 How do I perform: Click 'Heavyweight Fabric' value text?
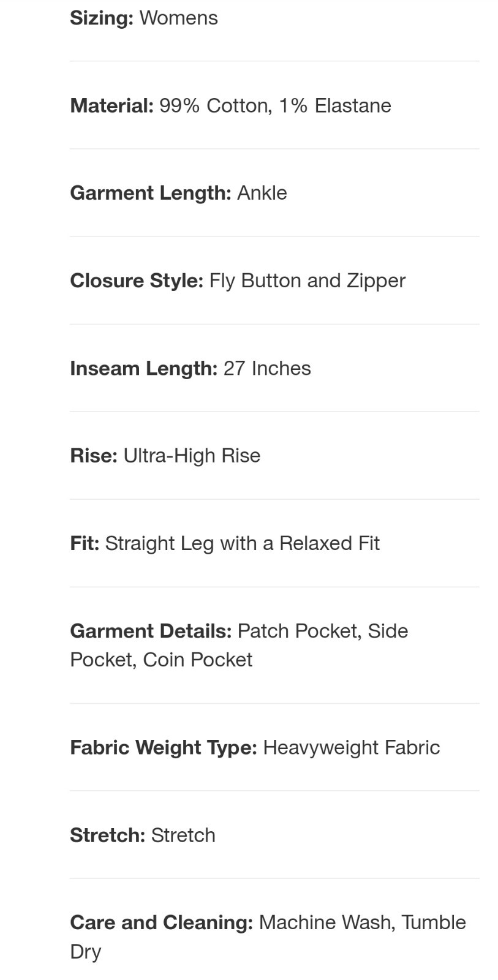point(351,747)
